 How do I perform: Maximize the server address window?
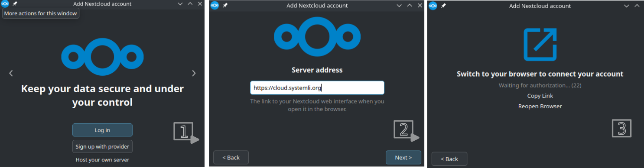410,6
